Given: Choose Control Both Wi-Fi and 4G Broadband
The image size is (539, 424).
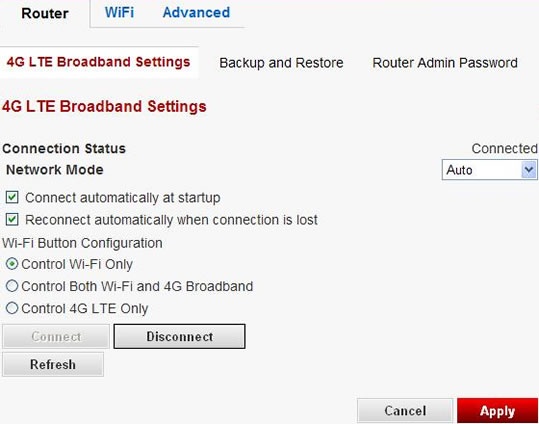Looking at the screenshot, I should (12, 286).
